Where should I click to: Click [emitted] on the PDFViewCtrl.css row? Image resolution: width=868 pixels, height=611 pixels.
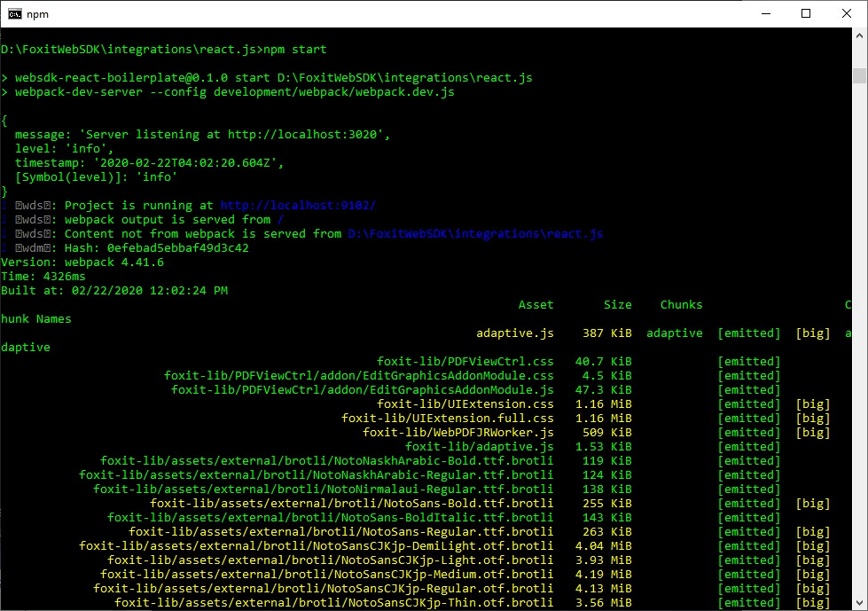pos(749,362)
